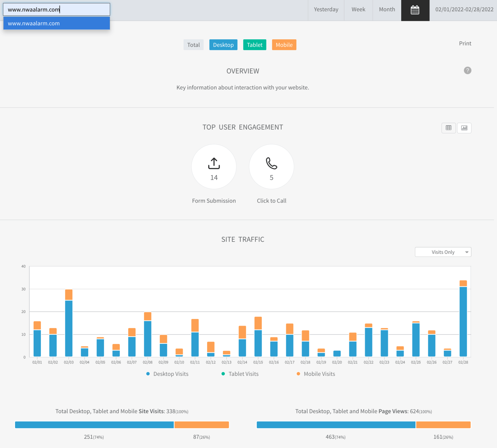Open the calendar date picker icon
The width and height of the screenshot is (497, 448).
coord(415,10)
